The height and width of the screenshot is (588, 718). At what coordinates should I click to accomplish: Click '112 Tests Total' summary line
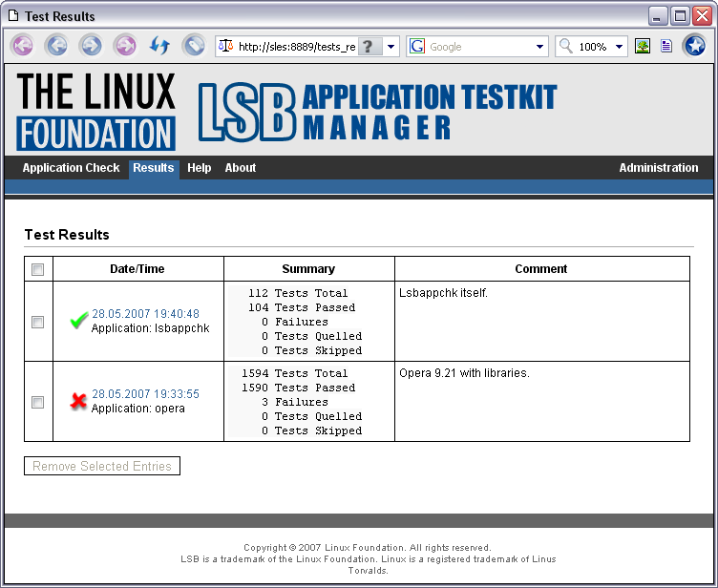(x=298, y=293)
